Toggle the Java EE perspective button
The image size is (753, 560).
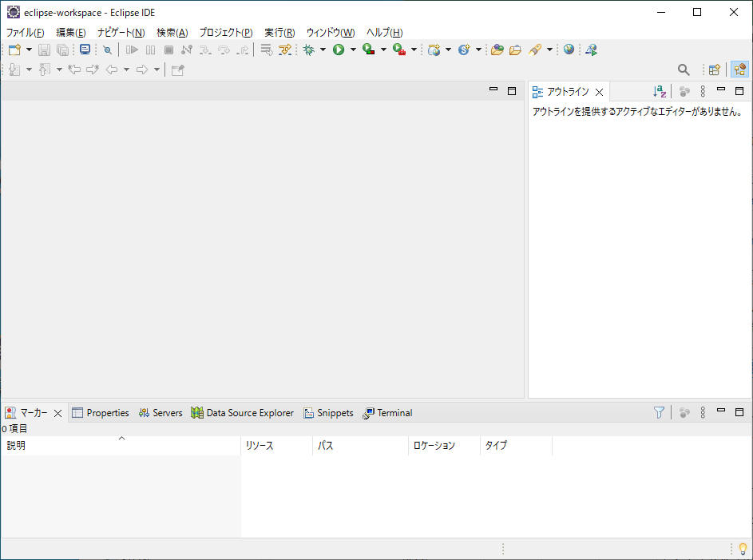coord(739,70)
